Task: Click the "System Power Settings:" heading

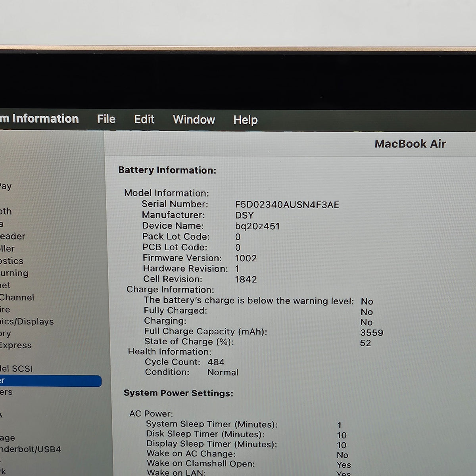Action: (x=178, y=393)
